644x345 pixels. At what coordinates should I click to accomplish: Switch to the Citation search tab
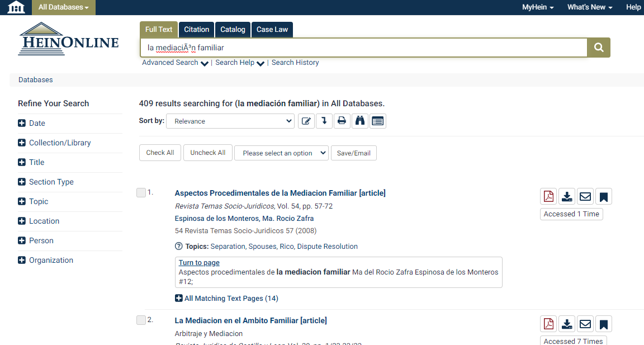point(196,30)
